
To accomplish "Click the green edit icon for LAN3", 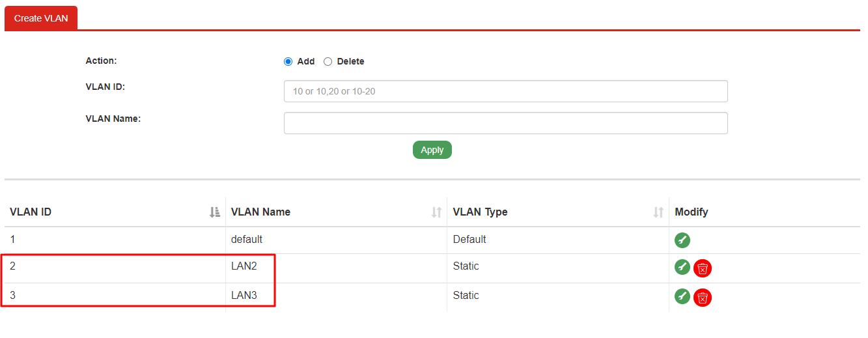I will pos(682,296).
